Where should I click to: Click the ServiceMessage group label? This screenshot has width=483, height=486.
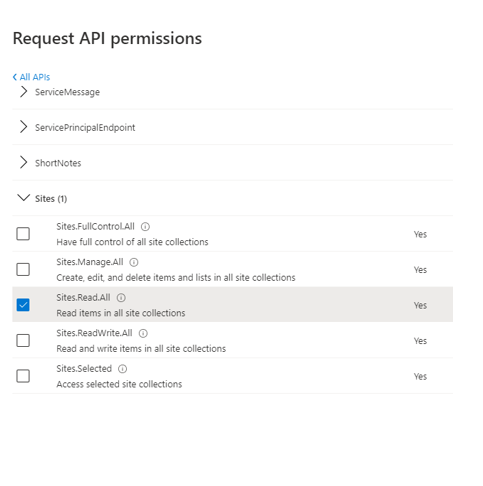[x=67, y=92]
